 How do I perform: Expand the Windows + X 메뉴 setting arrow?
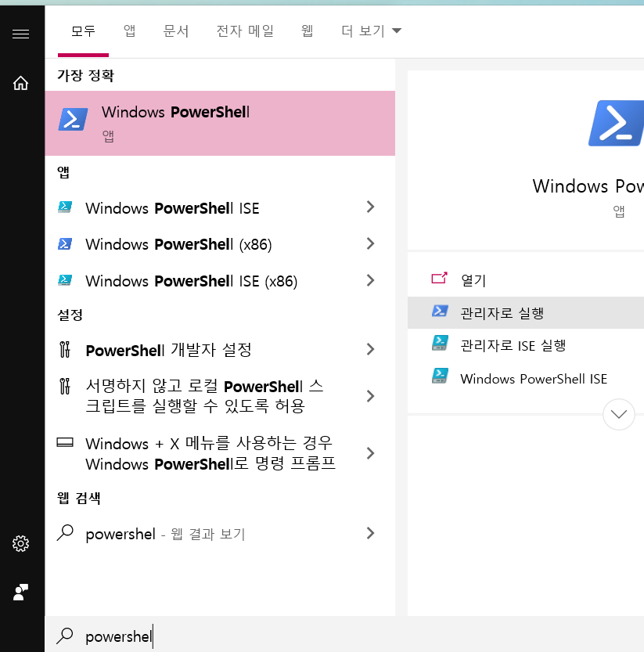tap(370, 453)
